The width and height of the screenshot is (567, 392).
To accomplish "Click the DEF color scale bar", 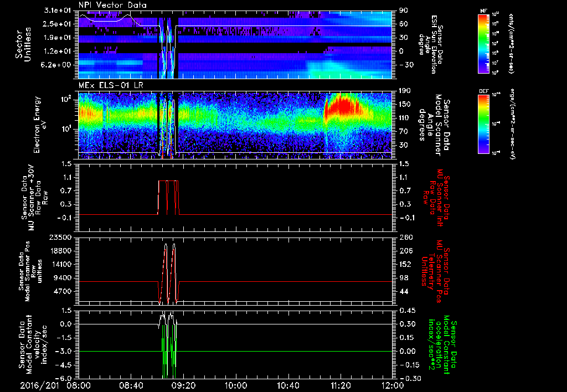I will pos(483,124).
